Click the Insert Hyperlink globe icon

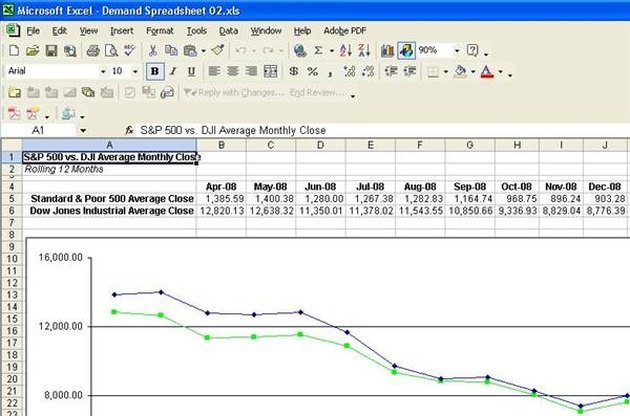(300, 51)
